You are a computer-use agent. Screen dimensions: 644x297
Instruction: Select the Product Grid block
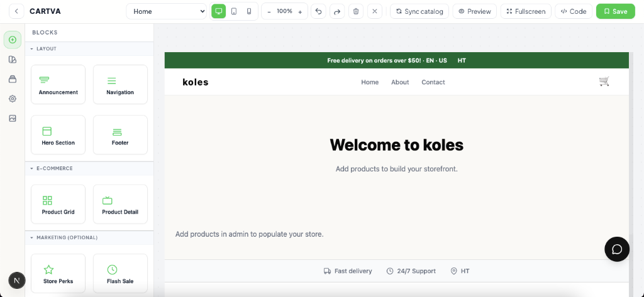point(58,204)
